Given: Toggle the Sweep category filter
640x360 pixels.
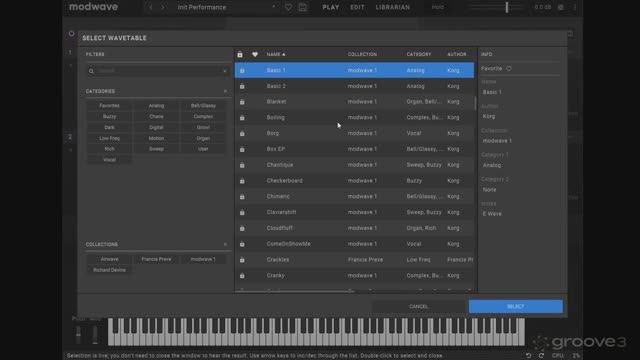Looking at the screenshot, I should pos(156,149).
